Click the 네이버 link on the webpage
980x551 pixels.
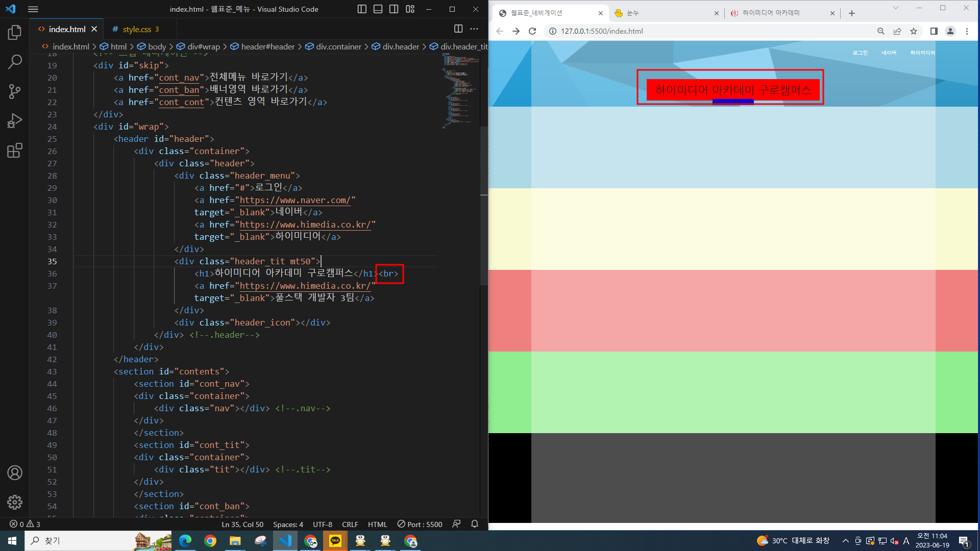(x=889, y=53)
